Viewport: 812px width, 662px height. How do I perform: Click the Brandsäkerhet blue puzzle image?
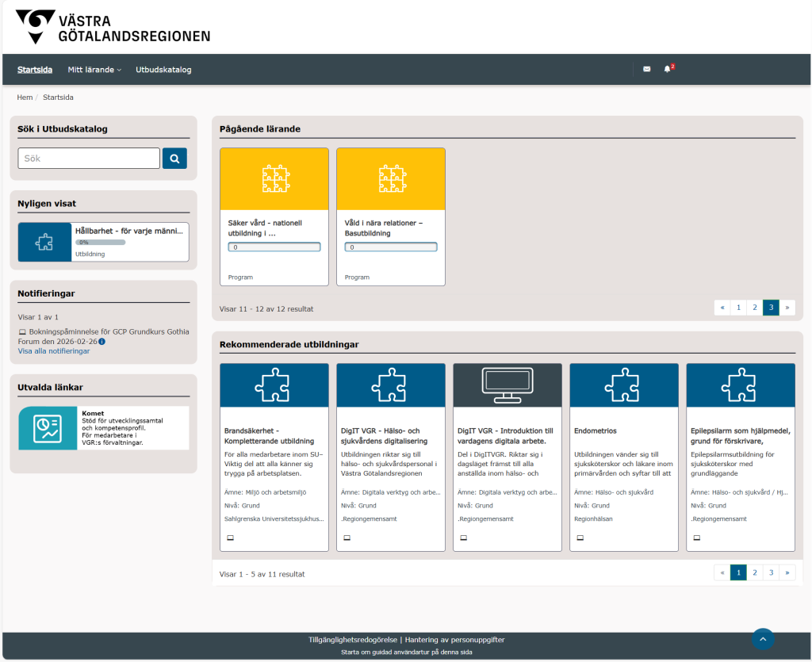(274, 385)
